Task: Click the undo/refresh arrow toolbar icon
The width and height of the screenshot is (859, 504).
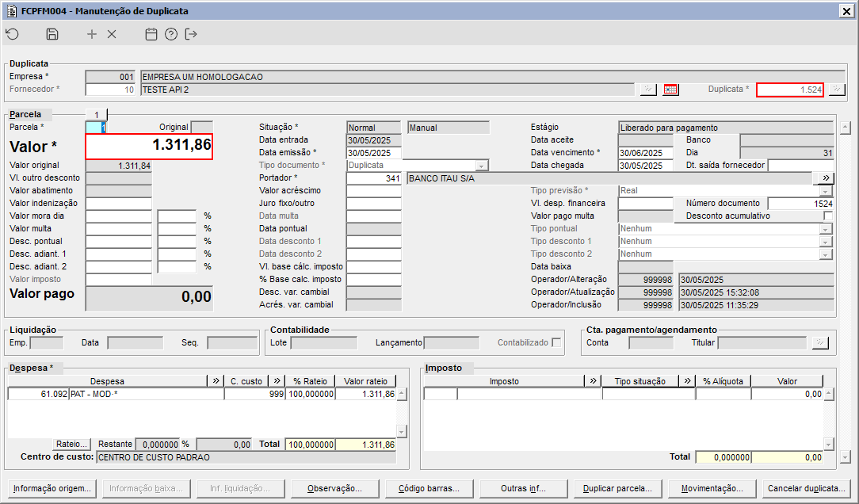Action: (x=12, y=34)
